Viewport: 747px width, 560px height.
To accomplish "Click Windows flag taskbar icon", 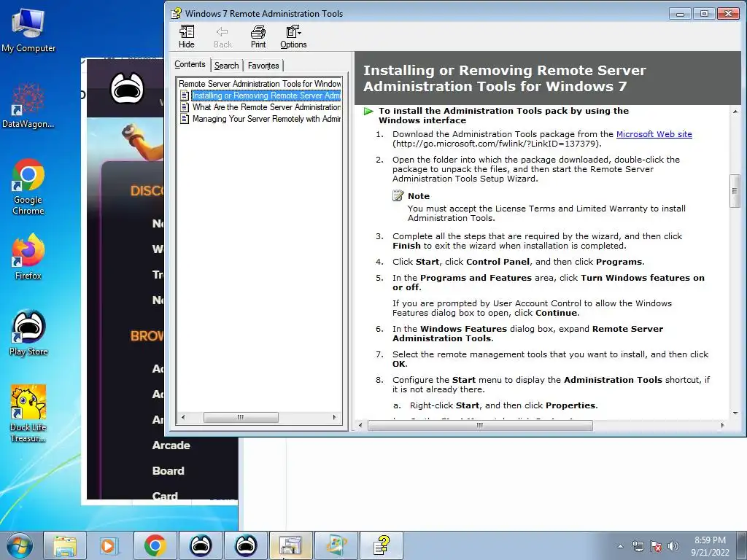I will pyautogui.click(x=336, y=545).
